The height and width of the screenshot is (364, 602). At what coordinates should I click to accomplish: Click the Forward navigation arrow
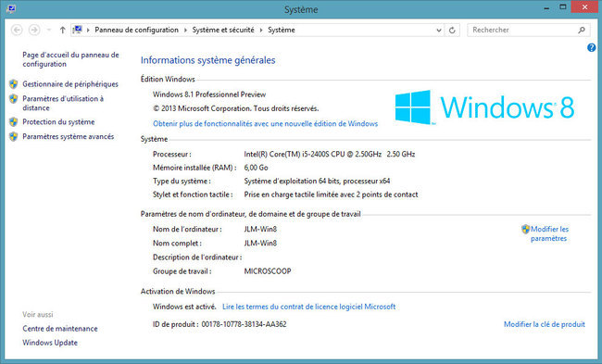(34, 30)
